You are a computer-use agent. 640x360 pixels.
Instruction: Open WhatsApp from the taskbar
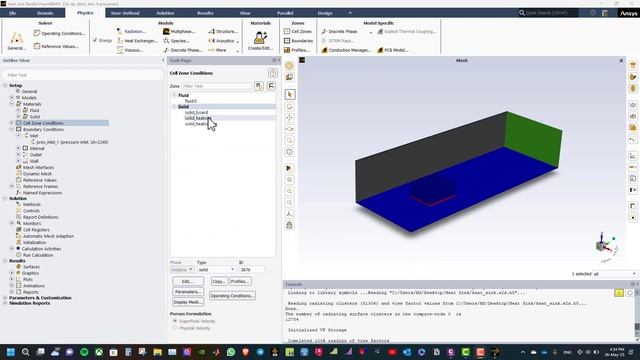[231, 352]
